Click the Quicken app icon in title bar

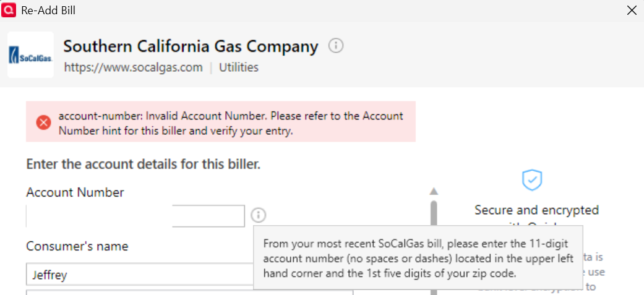pos(9,10)
